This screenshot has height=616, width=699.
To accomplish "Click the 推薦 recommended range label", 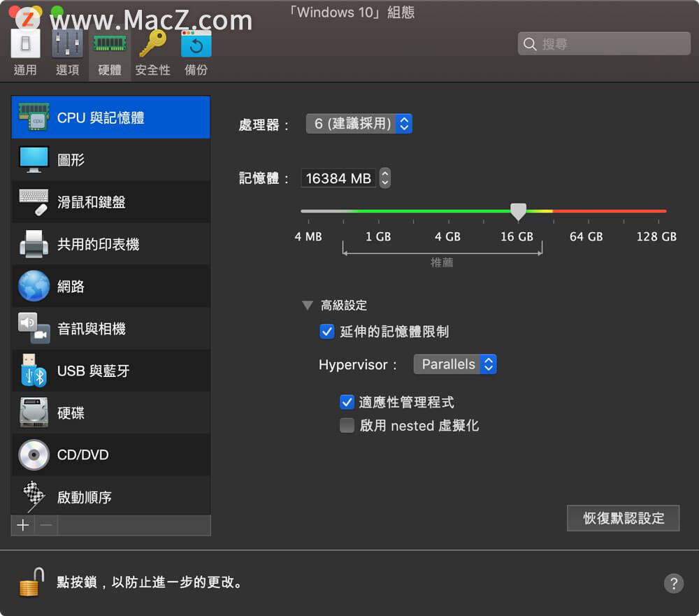I will (441, 262).
